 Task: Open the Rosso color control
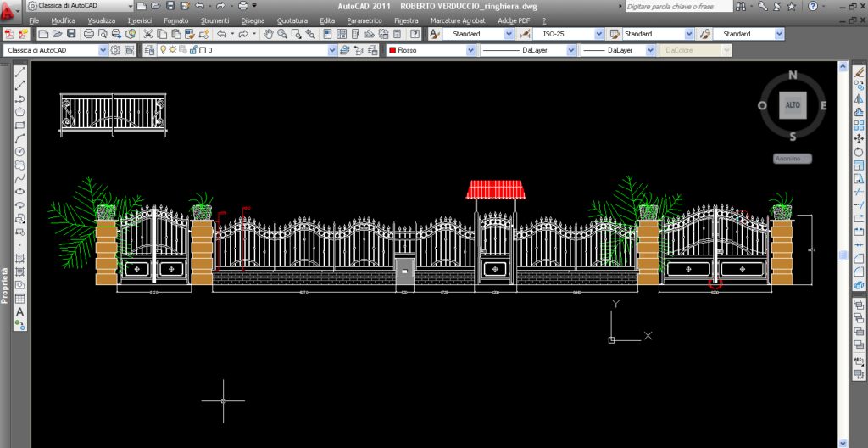[431, 50]
